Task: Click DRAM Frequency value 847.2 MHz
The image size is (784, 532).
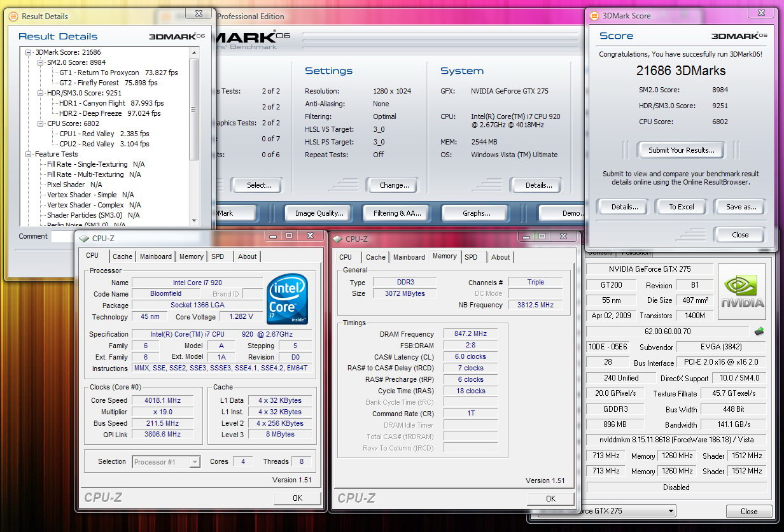Action: [470, 334]
